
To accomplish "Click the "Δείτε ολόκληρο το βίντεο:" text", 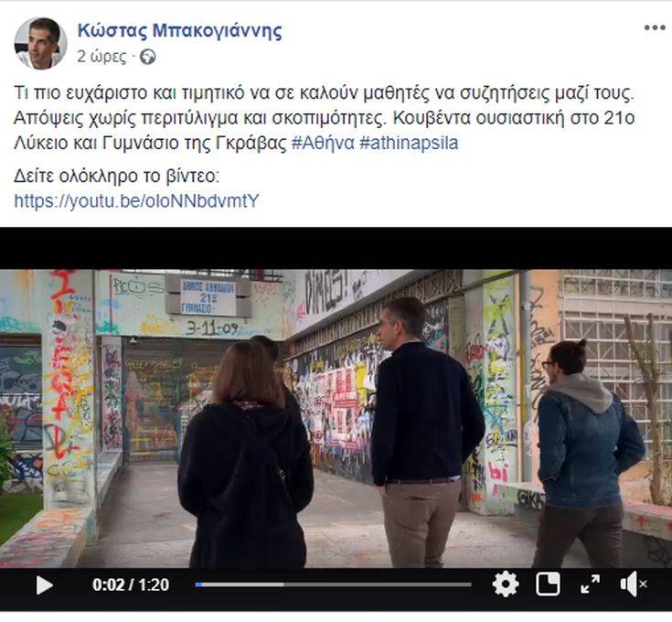I will [117, 176].
